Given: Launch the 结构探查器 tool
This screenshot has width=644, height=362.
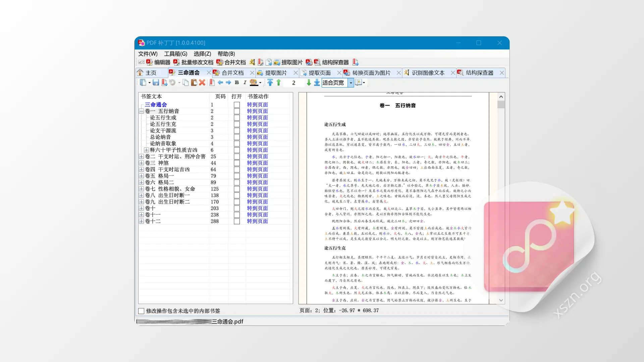Looking at the screenshot, I should [x=335, y=62].
